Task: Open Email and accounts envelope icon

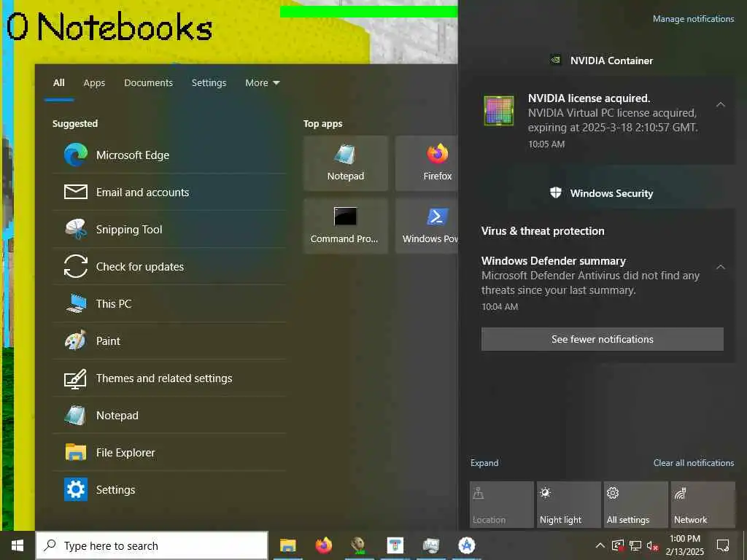Action: pyautogui.click(x=76, y=192)
